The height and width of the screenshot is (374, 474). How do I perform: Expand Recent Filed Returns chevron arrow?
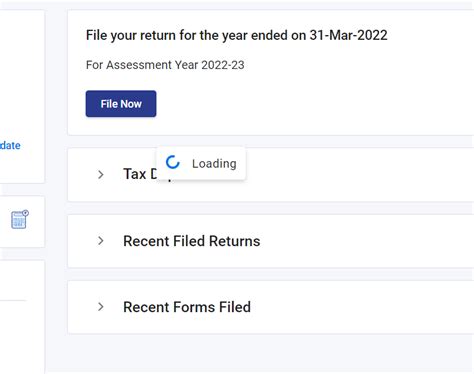tap(101, 241)
